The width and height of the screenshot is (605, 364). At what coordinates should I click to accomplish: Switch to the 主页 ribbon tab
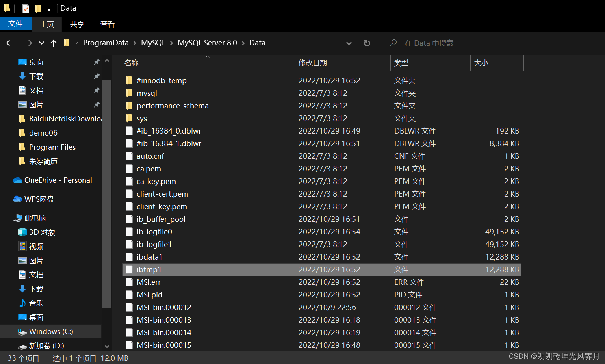(x=47, y=24)
